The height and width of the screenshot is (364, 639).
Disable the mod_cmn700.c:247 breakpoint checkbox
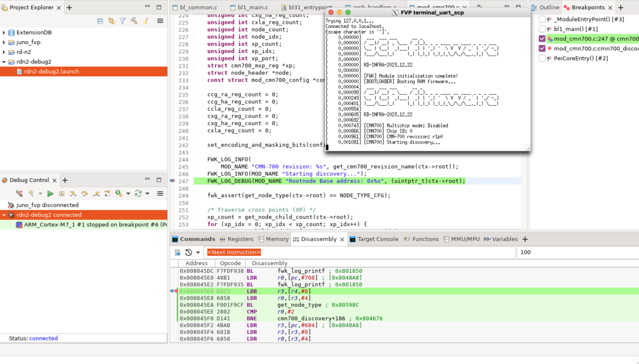pos(542,39)
